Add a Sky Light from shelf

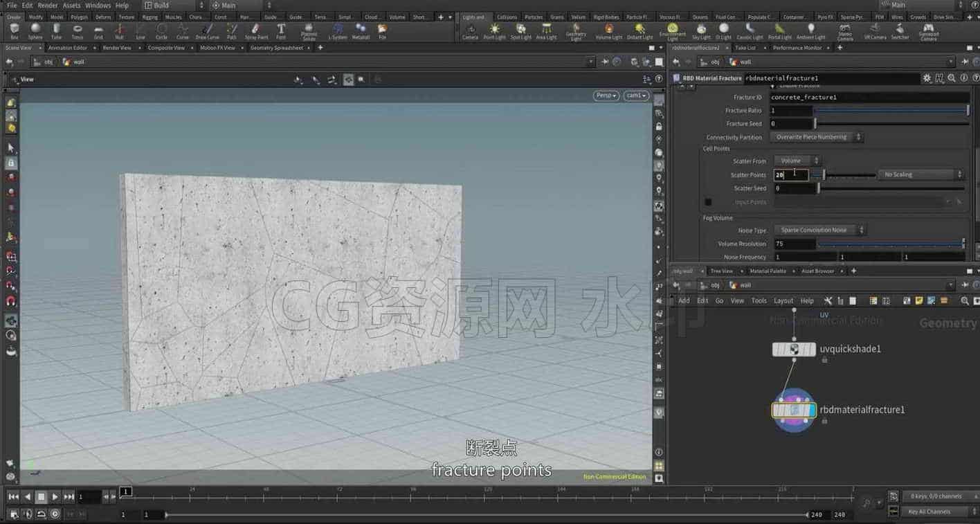click(x=701, y=30)
